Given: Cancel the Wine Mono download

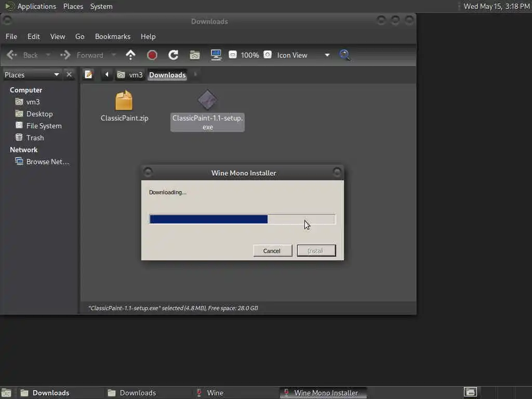Looking at the screenshot, I should coord(272,251).
